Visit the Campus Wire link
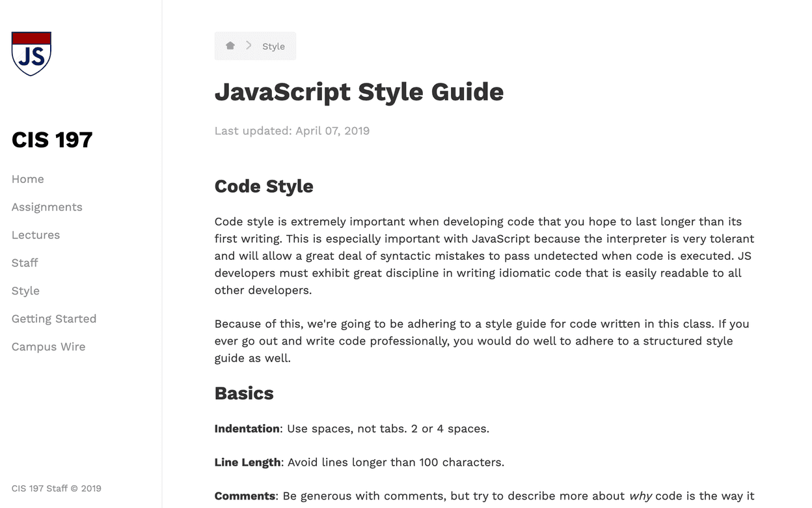Viewport: 812px width, 508px height. [48, 347]
